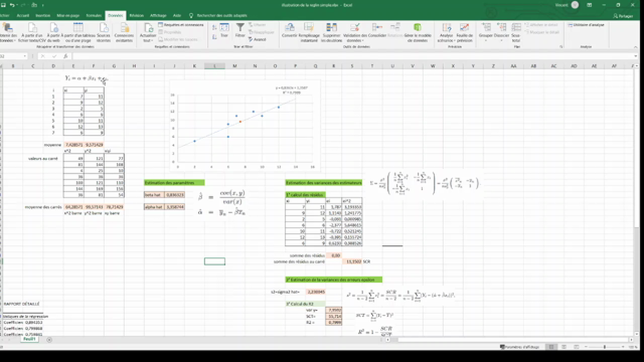Screen dimensions: 644x362
Task: Click 'À partir du web' data source
Action: [x=54, y=32]
